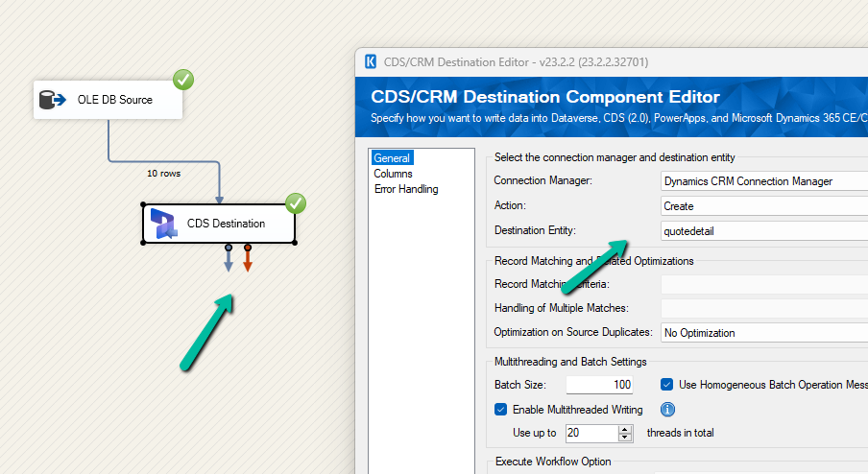Open Optimization on Source Duplicates dropdown
Screen dimensions: 868x474
764,333
